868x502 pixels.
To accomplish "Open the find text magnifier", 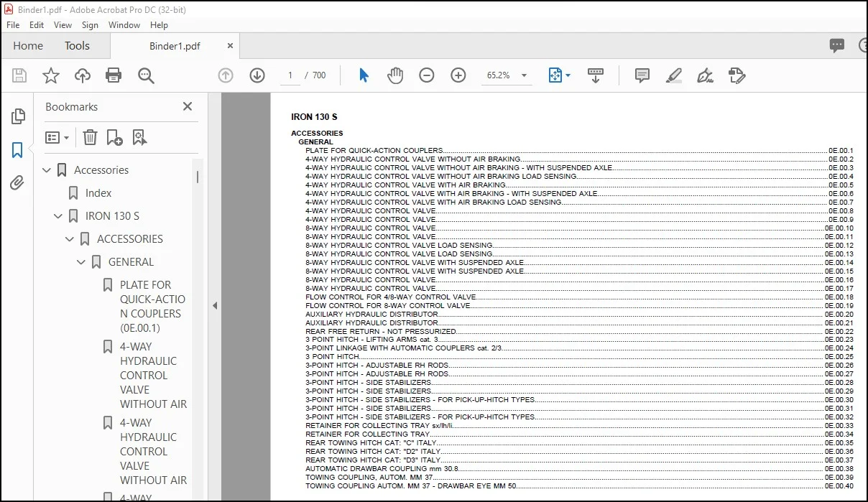I will coord(147,75).
